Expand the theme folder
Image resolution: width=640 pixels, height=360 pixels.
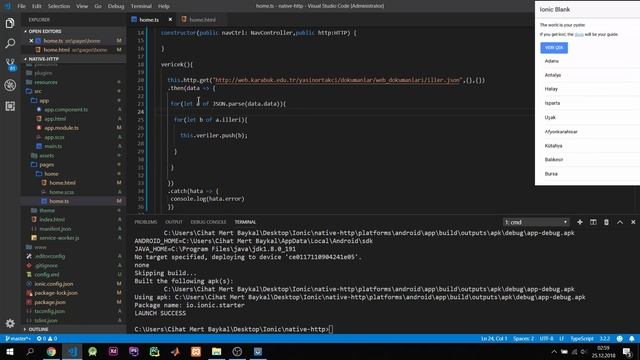(47, 210)
